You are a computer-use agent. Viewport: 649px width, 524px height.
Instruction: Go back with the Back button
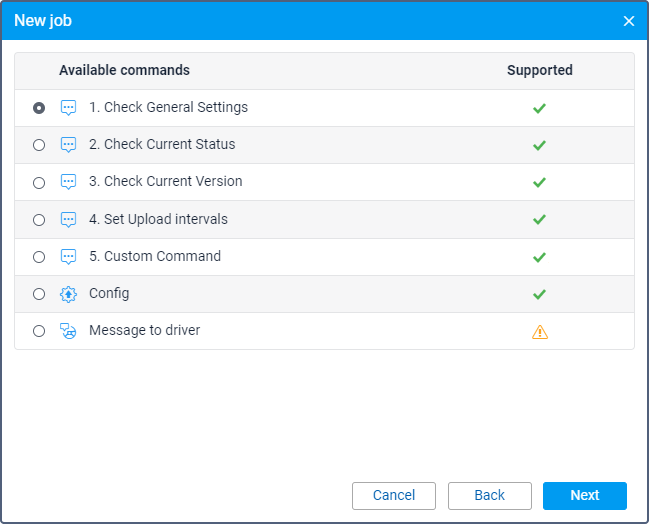(489, 496)
